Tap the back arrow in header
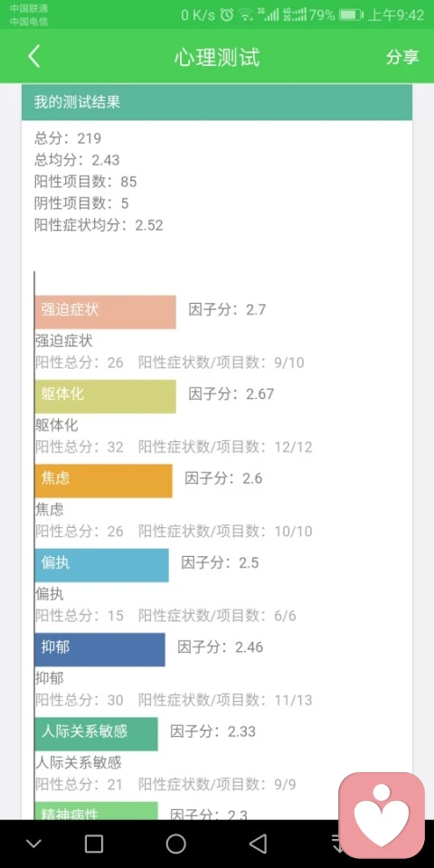 point(34,56)
